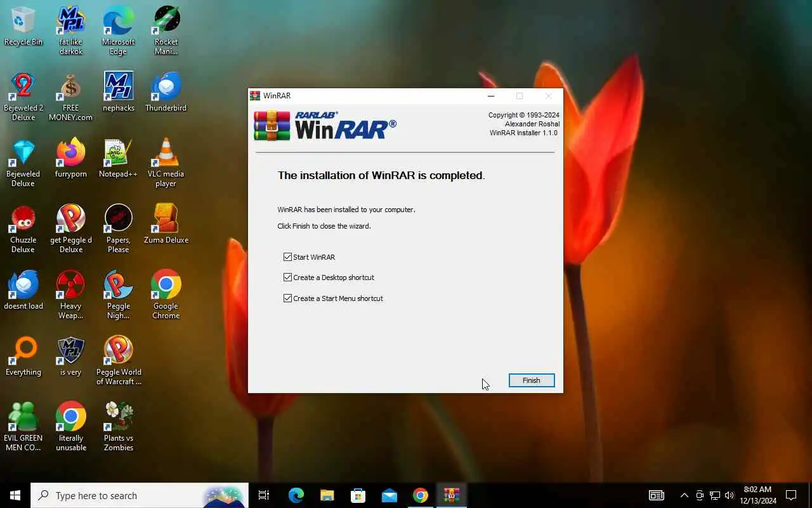Select the Notepad++ desktop shortcut
This screenshot has height=508, width=812.
pos(119,158)
